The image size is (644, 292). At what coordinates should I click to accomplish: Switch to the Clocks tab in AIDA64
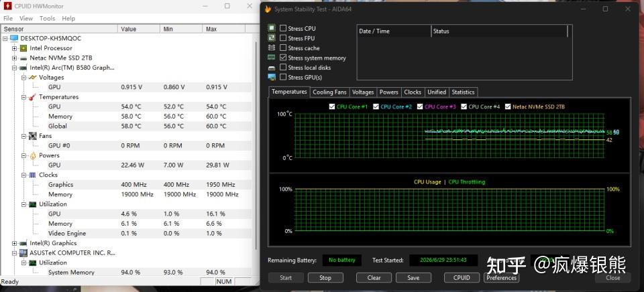tap(413, 92)
